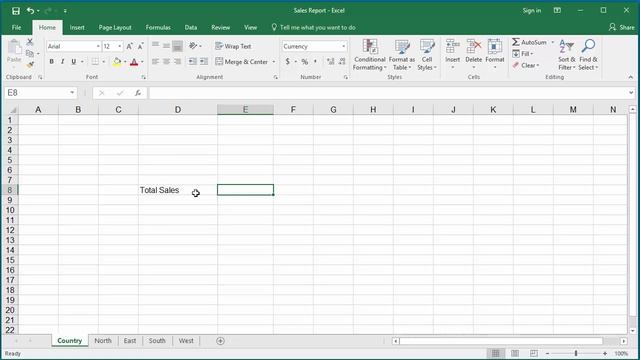Click the Name Box showing E8

pos(37,93)
